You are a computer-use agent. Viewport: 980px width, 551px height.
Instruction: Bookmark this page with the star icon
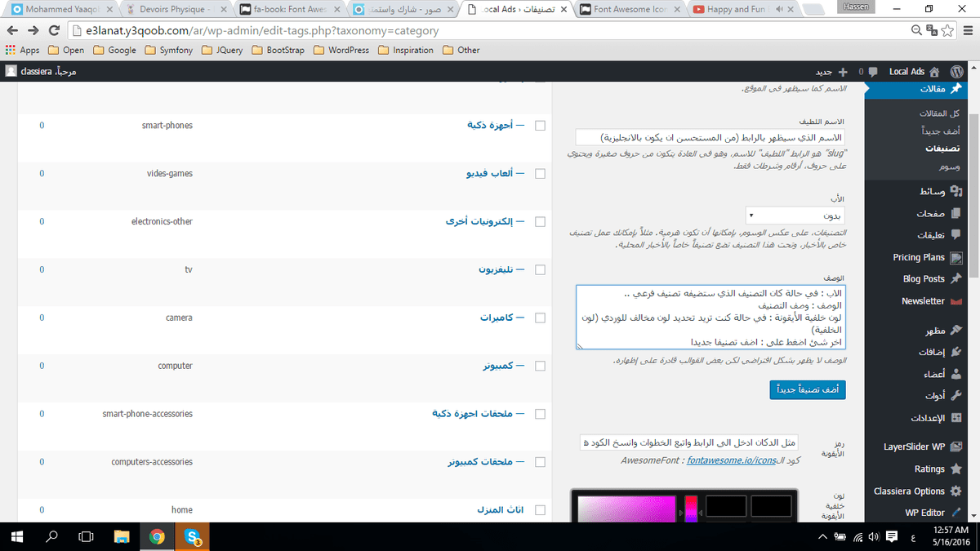point(947,30)
